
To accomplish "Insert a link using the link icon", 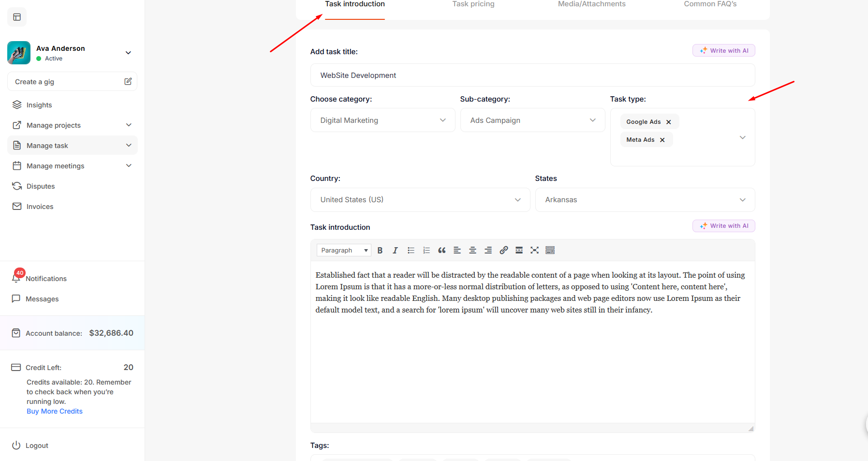I will (503, 250).
